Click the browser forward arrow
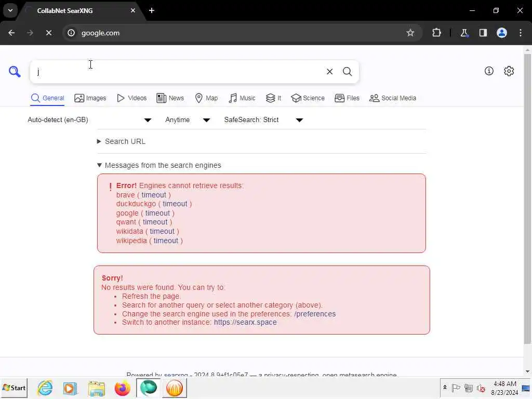The image size is (532, 399). pyautogui.click(x=30, y=33)
